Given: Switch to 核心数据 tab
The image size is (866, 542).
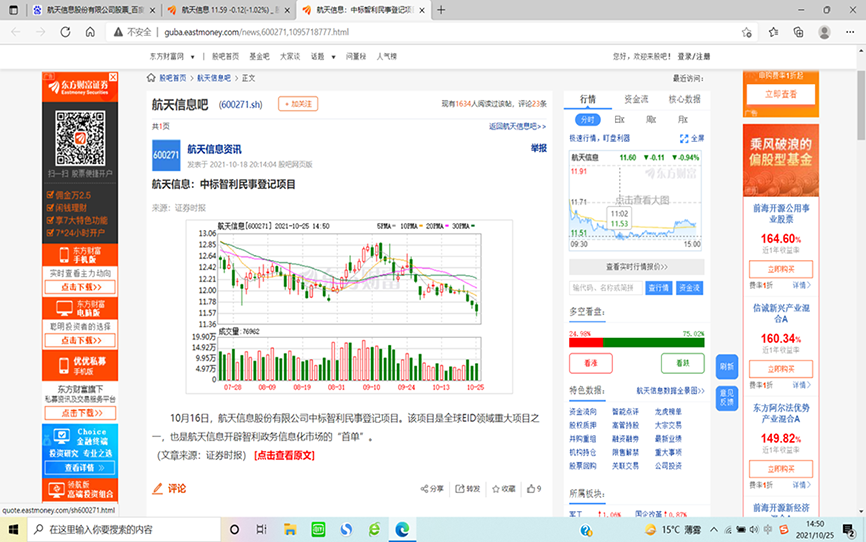Looking at the screenshot, I should pos(684,99).
